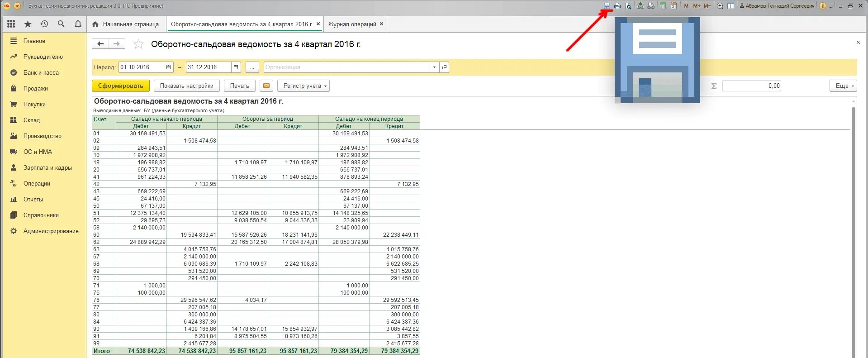
Task: Click the Печать button
Action: [x=239, y=86]
